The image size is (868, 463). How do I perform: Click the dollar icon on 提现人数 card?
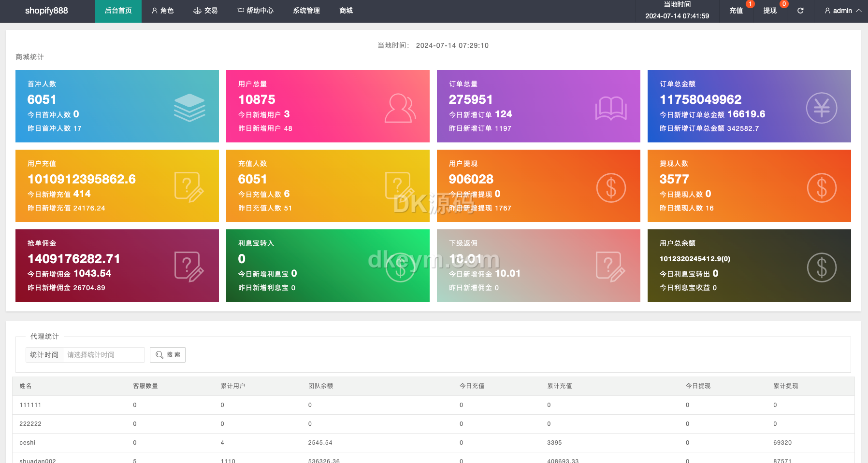(x=822, y=188)
